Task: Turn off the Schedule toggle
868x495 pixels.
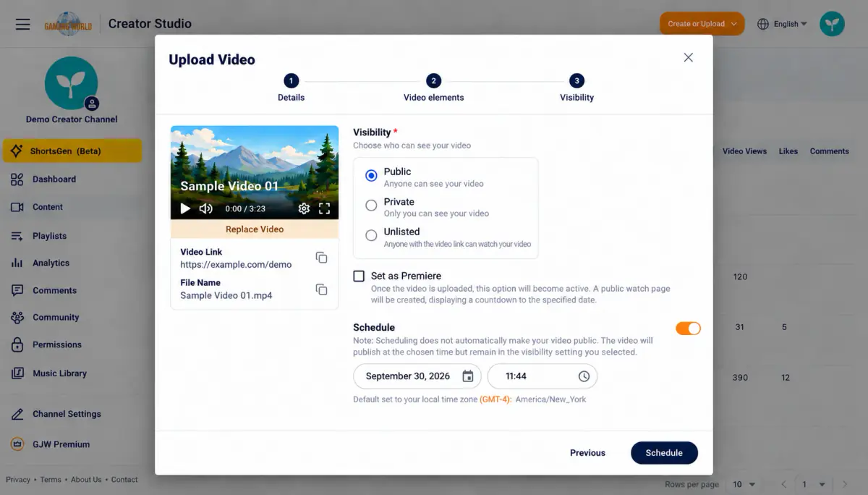Action: (688, 329)
